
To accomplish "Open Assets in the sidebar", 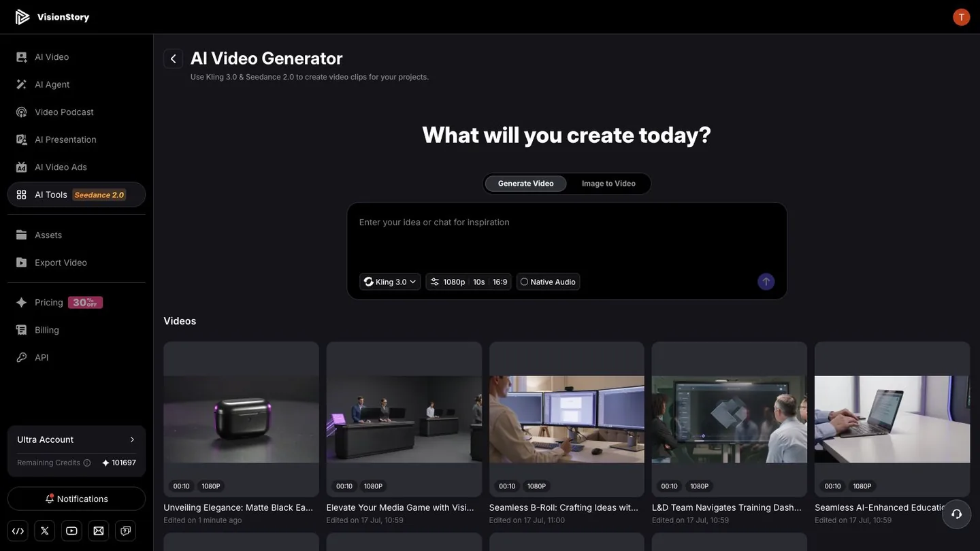I will [x=76, y=235].
